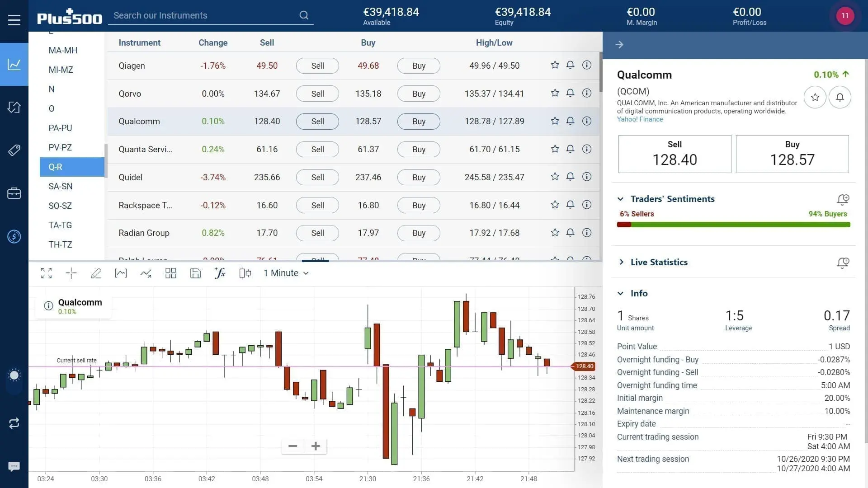The image size is (868, 488).
Task: Select the PA-PU category
Action: click(x=60, y=128)
